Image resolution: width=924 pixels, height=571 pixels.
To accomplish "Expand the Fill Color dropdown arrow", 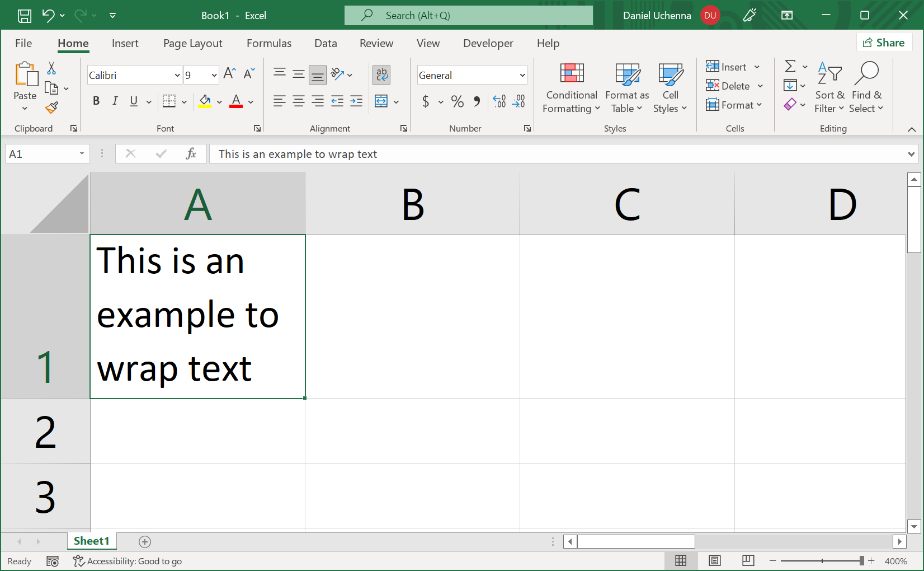I will coord(219,101).
